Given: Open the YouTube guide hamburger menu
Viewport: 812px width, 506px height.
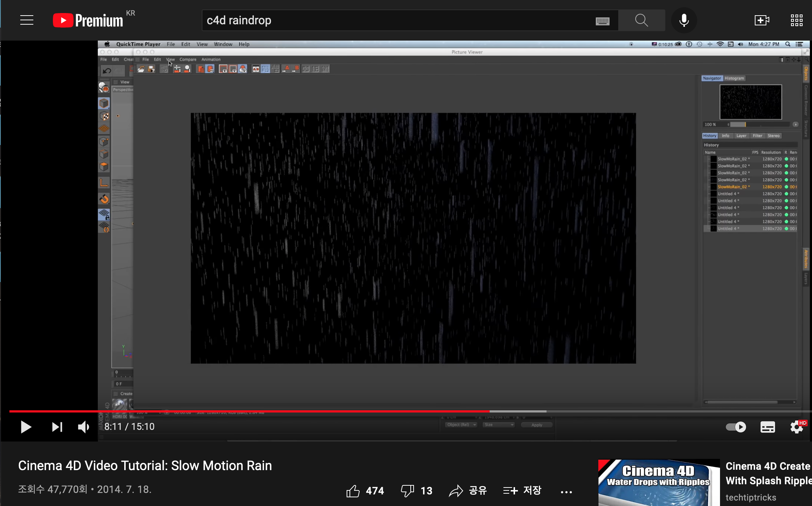Looking at the screenshot, I should click(27, 20).
